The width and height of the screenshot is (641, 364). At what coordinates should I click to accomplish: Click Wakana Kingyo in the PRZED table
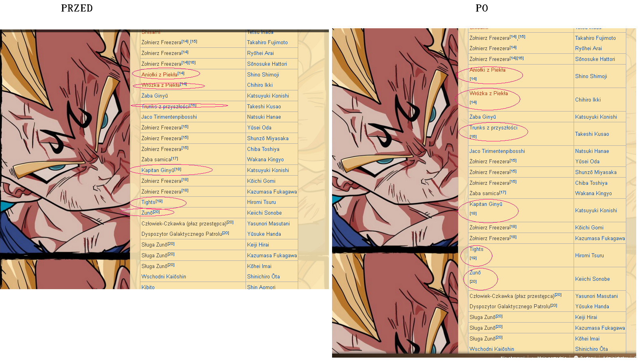[265, 160]
